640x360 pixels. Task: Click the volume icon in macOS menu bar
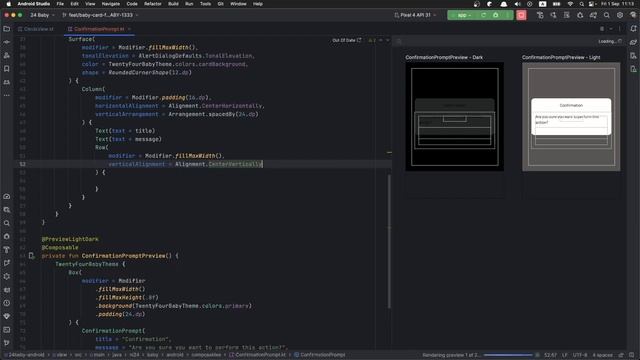(x=517, y=4)
